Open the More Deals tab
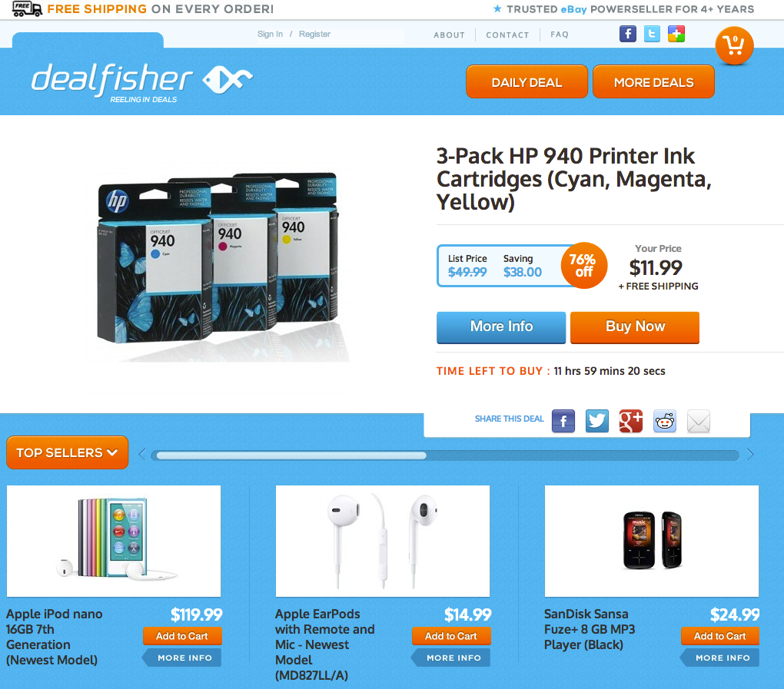 653,82
